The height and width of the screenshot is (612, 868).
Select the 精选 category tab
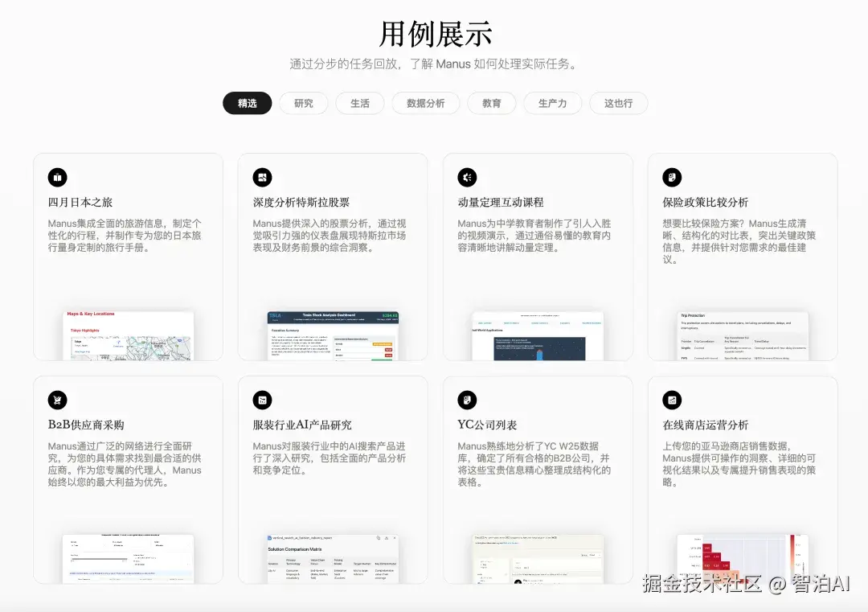(247, 103)
